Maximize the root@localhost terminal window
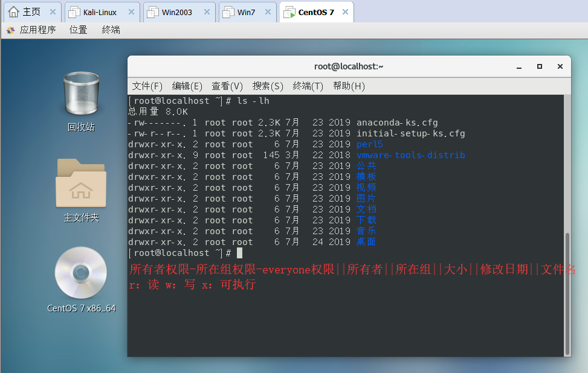588x373 pixels. [540, 66]
